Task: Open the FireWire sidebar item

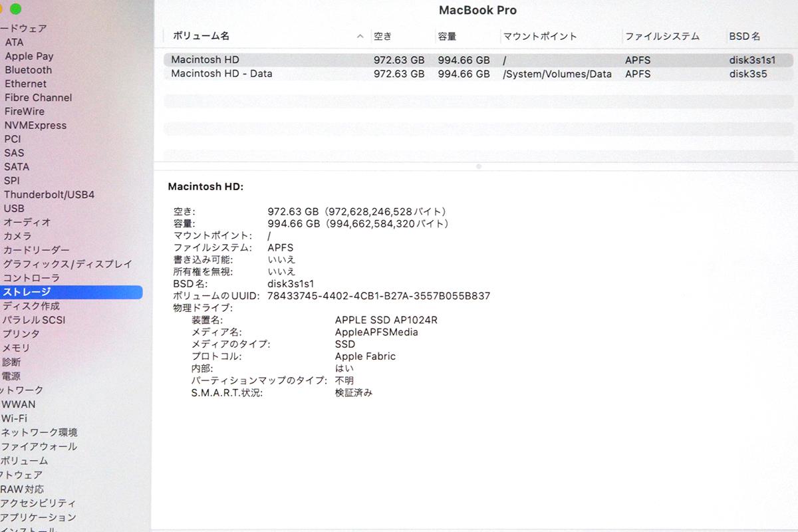Action: (25, 112)
